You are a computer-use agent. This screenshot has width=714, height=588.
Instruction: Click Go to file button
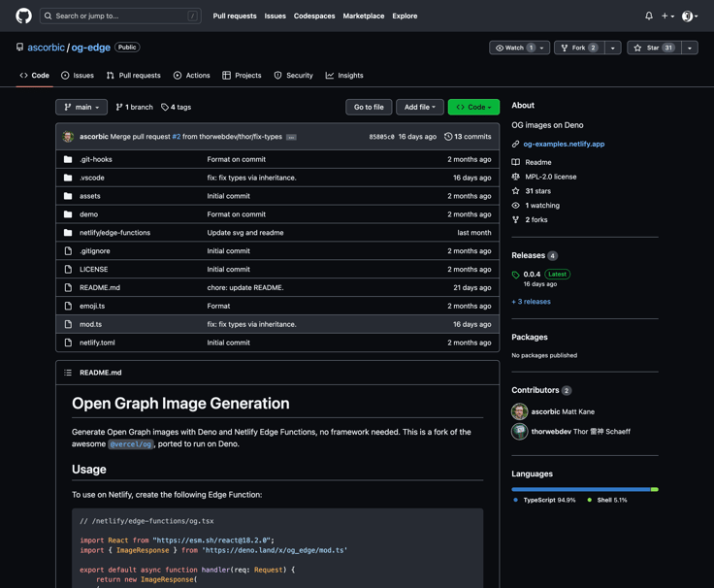(369, 107)
